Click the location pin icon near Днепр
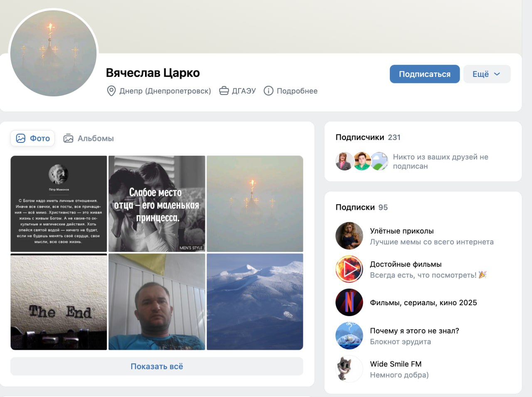532x397 pixels. pos(111,91)
